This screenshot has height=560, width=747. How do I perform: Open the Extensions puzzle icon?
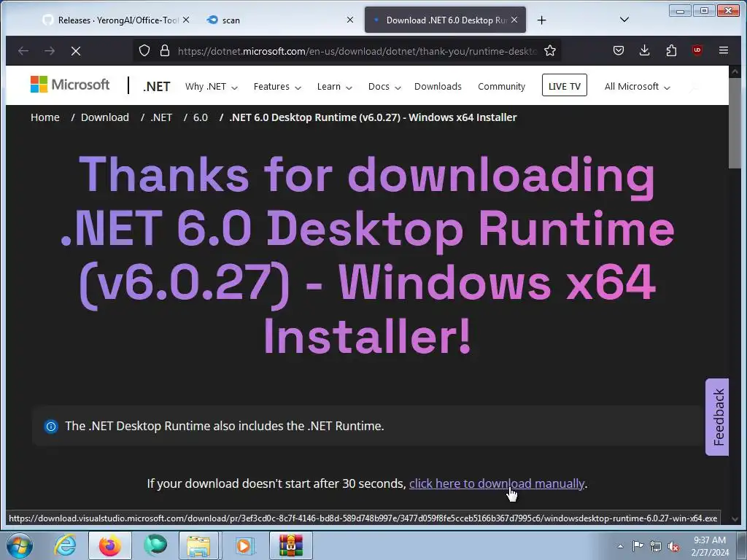pos(671,50)
